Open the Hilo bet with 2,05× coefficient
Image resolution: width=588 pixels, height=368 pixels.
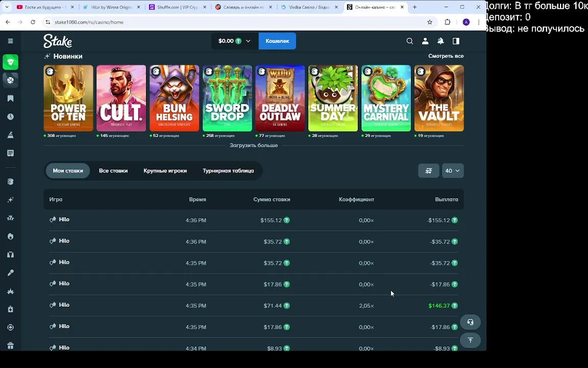[x=254, y=306]
